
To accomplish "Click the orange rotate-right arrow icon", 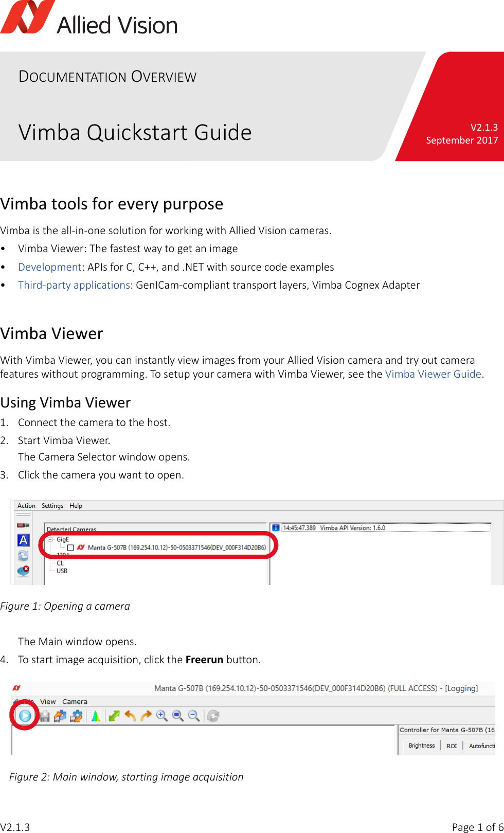I will (x=146, y=716).
